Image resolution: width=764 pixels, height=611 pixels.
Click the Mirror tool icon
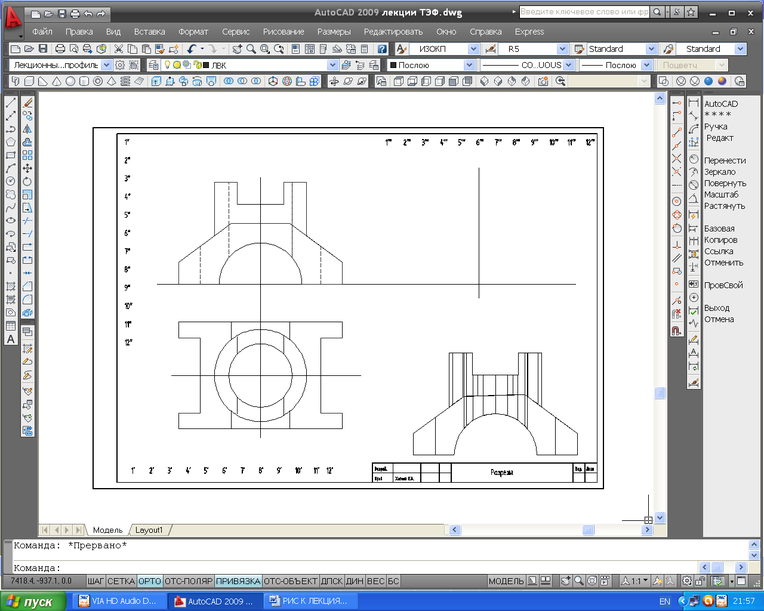[28, 129]
